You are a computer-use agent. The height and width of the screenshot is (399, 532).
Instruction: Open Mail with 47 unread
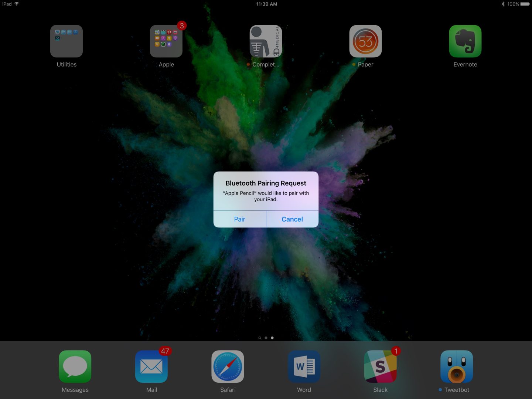[x=151, y=366]
